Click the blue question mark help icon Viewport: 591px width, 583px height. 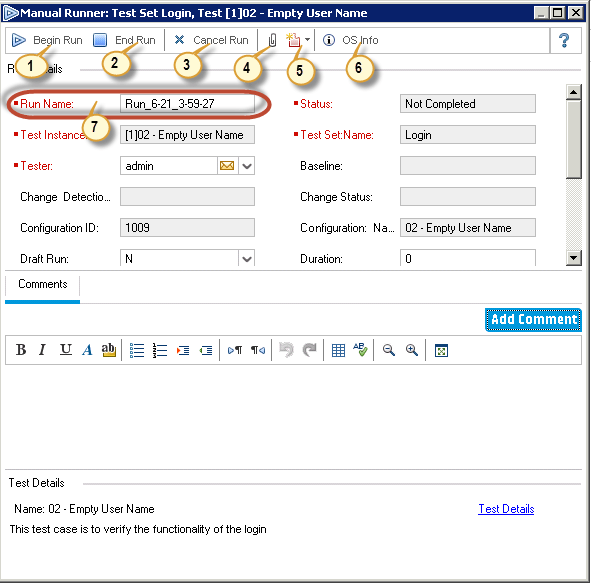(x=564, y=40)
